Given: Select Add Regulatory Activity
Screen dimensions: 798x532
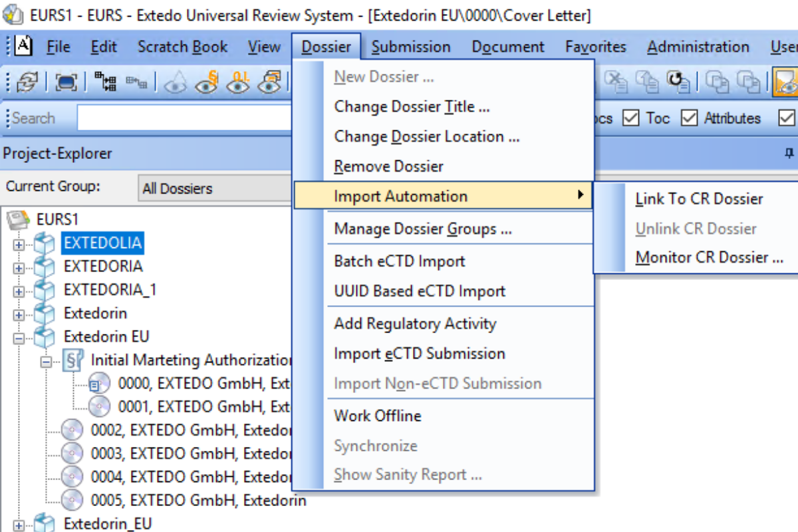Looking at the screenshot, I should (415, 324).
